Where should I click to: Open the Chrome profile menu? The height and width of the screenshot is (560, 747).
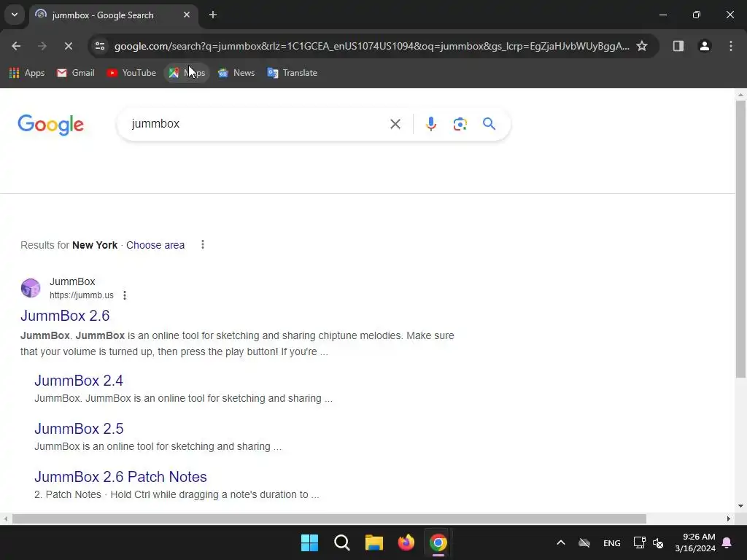point(704,46)
